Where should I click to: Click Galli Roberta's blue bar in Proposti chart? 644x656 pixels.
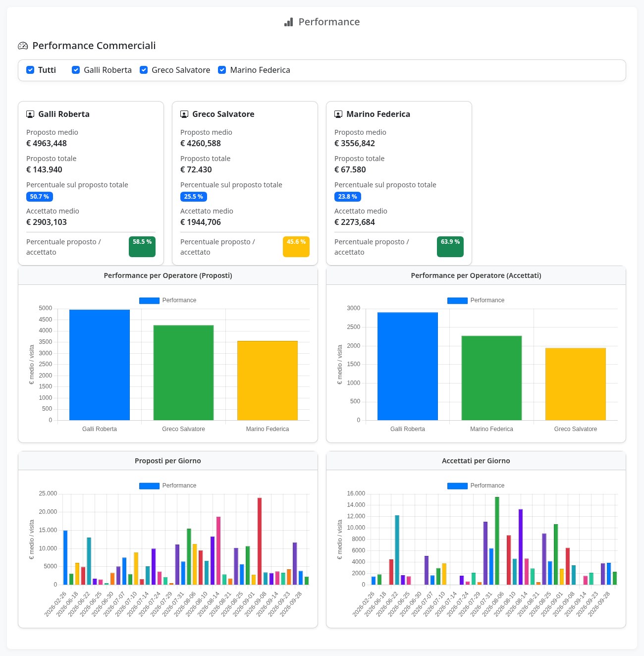[x=100, y=365]
